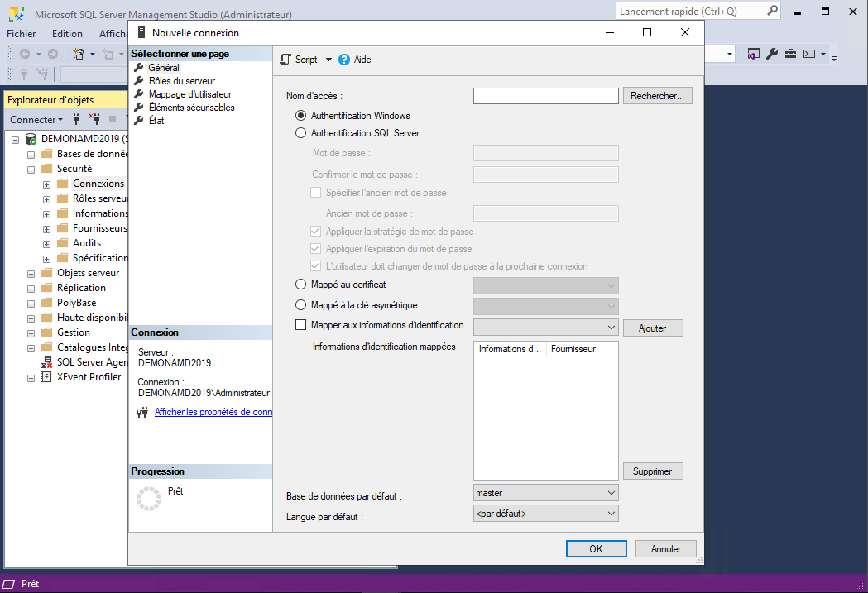This screenshot has height=593, width=868.
Task: Click the command window icon in toolbar
Action: click(x=809, y=54)
